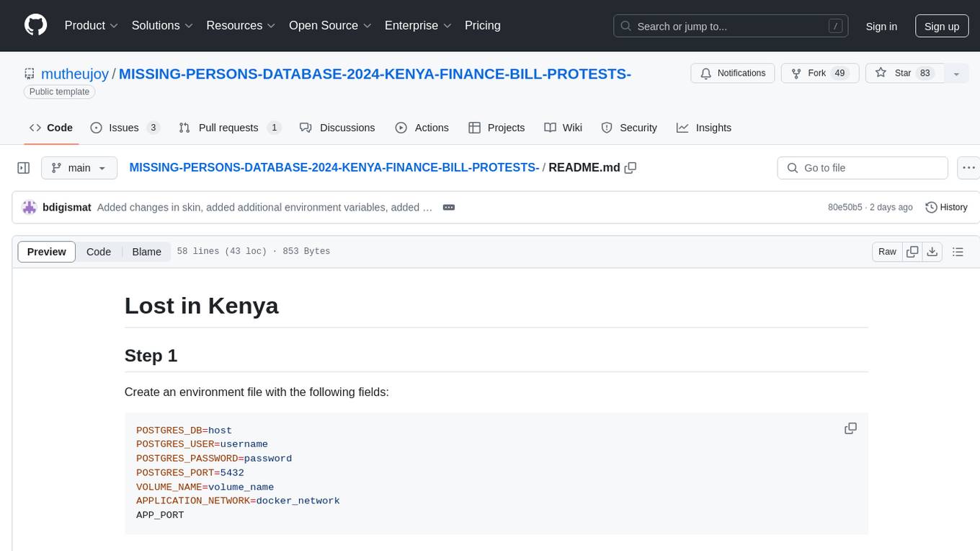Image resolution: width=980 pixels, height=551 pixels.
Task: Switch to Preview view
Action: pyautogui.click(x=47, y=252)
